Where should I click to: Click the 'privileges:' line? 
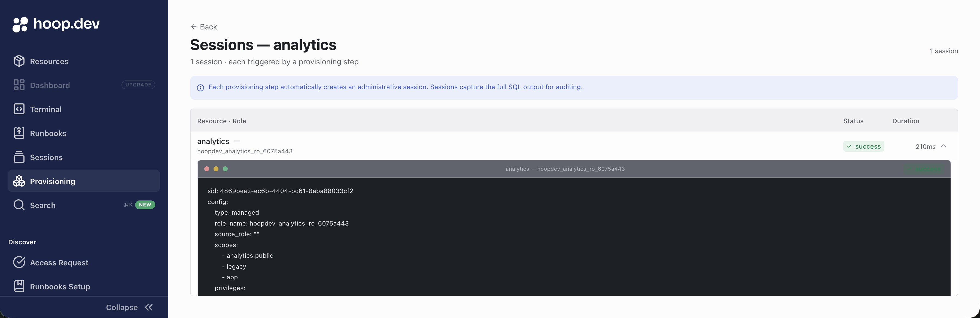click(x=230, y=288)
